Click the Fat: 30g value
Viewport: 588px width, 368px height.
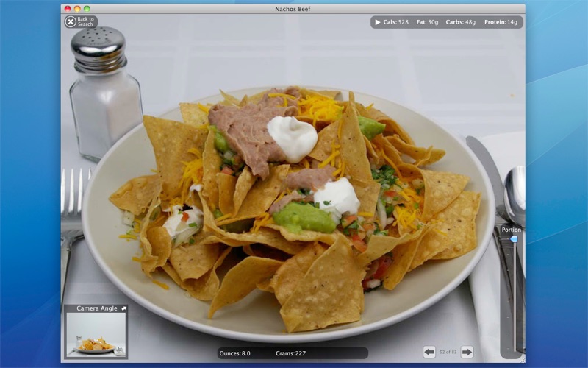click(427, 22)
